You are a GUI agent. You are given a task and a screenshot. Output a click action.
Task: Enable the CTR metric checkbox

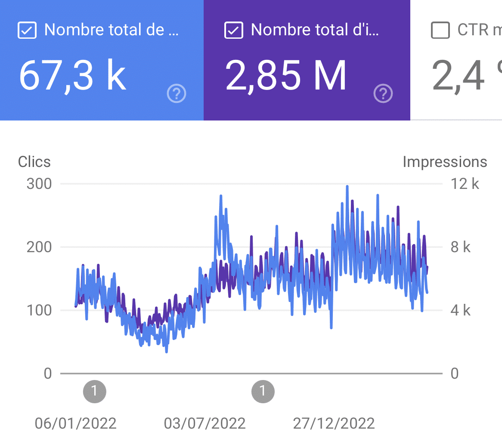point(440,30)
